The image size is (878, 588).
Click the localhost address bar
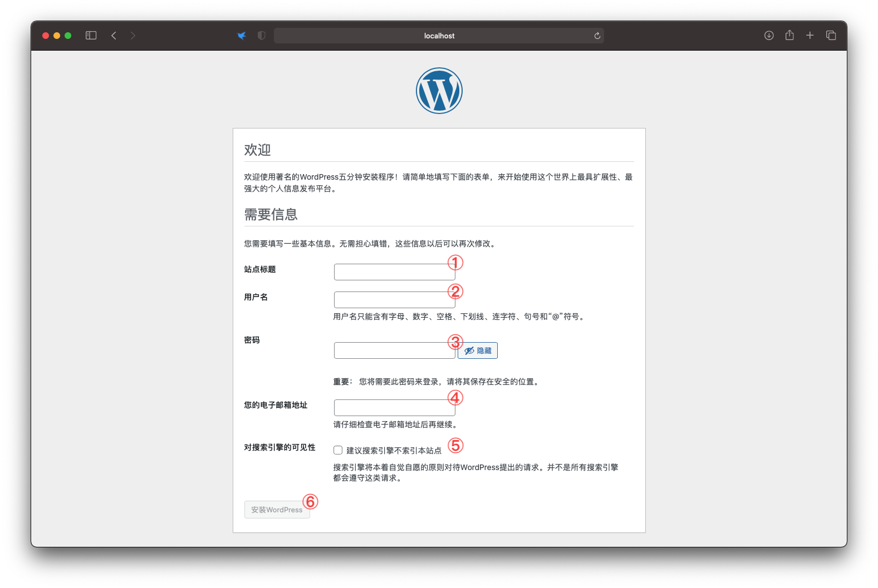coord(439,36)
